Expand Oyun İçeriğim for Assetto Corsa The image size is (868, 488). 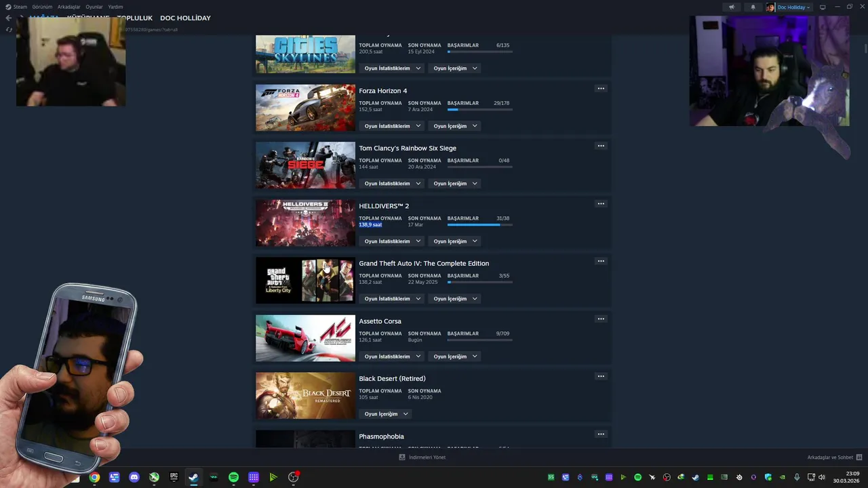click(x=454, y=357)
